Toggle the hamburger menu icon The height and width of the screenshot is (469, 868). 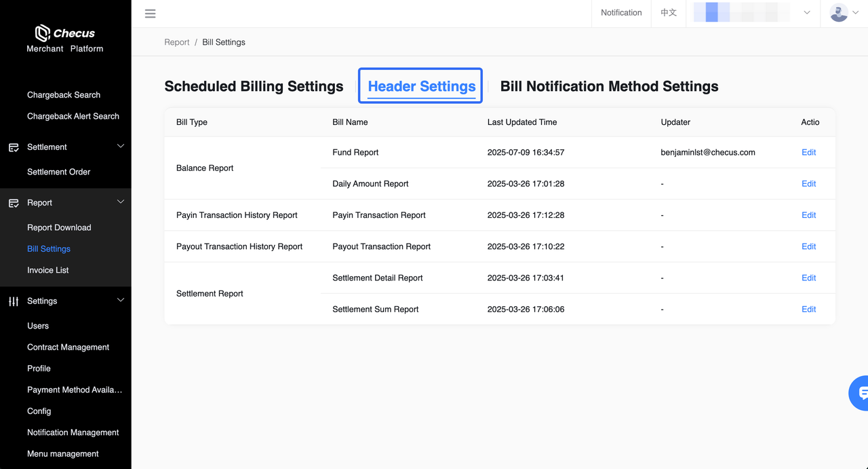click(151, 14)
